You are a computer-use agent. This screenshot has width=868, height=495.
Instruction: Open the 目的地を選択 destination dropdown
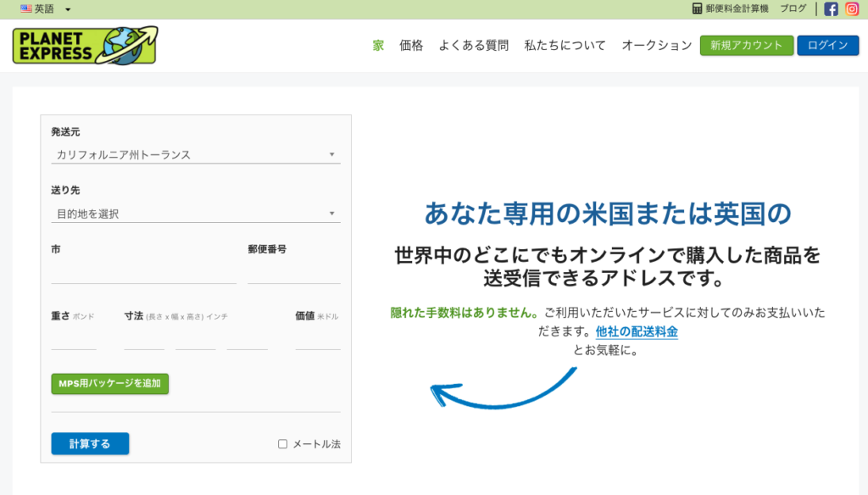click(x=195, y=214)
